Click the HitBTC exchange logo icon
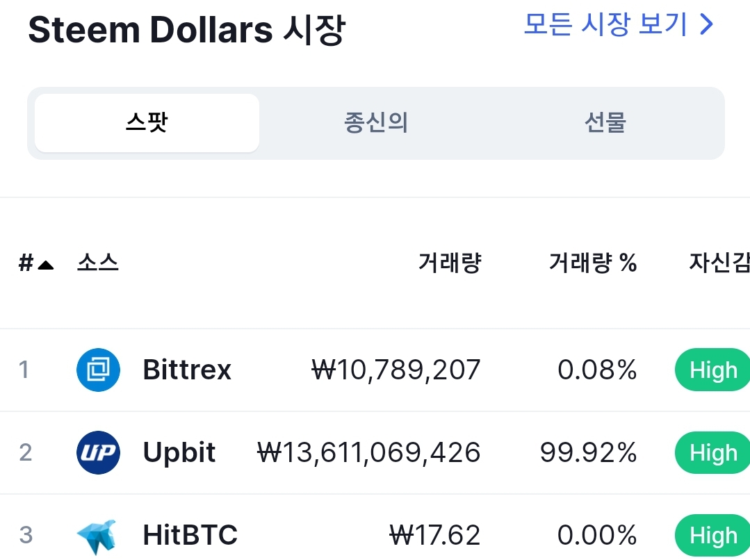The height and width of the screenshot is (560, 750). pos(97,536)
